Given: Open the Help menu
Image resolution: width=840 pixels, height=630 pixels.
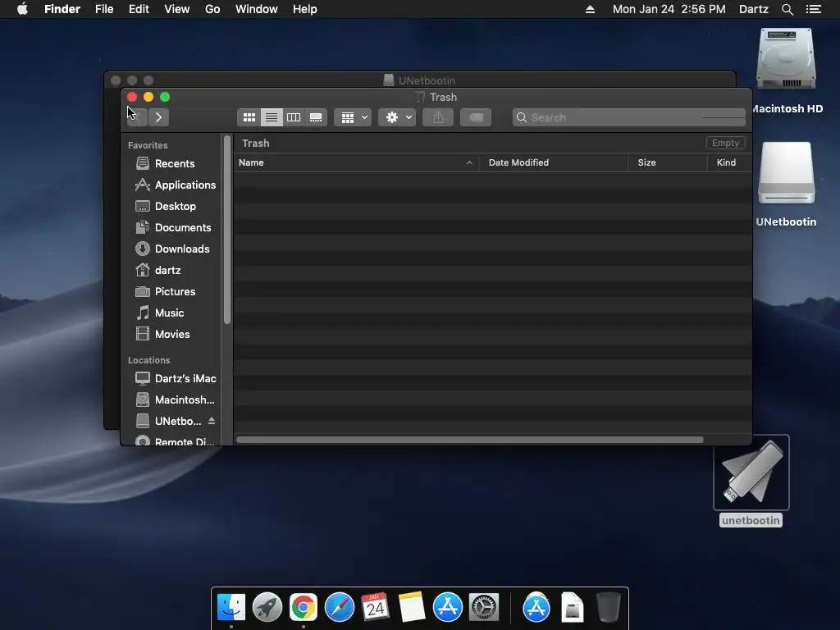Looking at the screenshot, I should click(305, 9).
